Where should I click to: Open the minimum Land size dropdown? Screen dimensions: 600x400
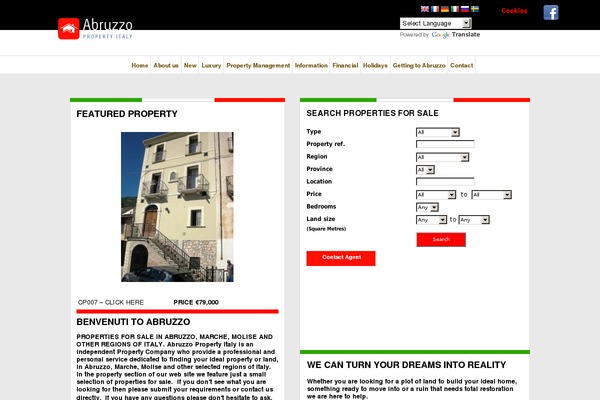pyautogui.click(x=431, y=220)
